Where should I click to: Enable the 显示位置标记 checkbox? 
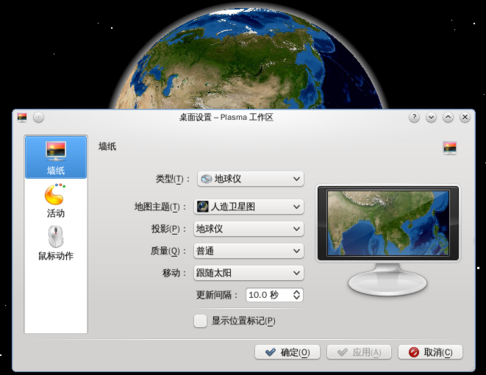pos(200,321)
